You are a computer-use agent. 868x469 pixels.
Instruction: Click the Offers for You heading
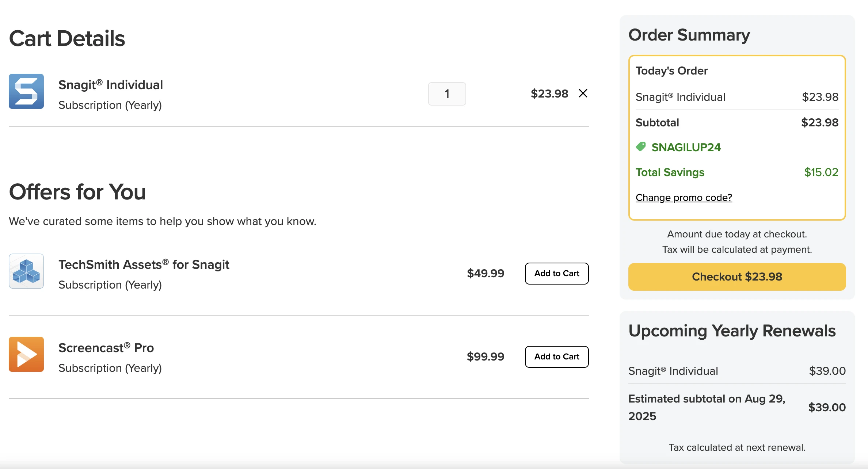click(x=77, y=192)
